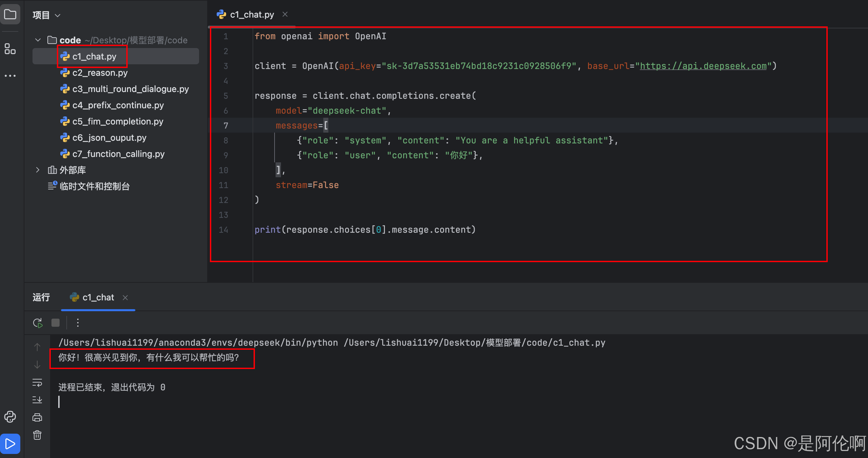Select the c1_chat run tab
868x458 pixels.
pyautogui.click(x=98, y=297)
